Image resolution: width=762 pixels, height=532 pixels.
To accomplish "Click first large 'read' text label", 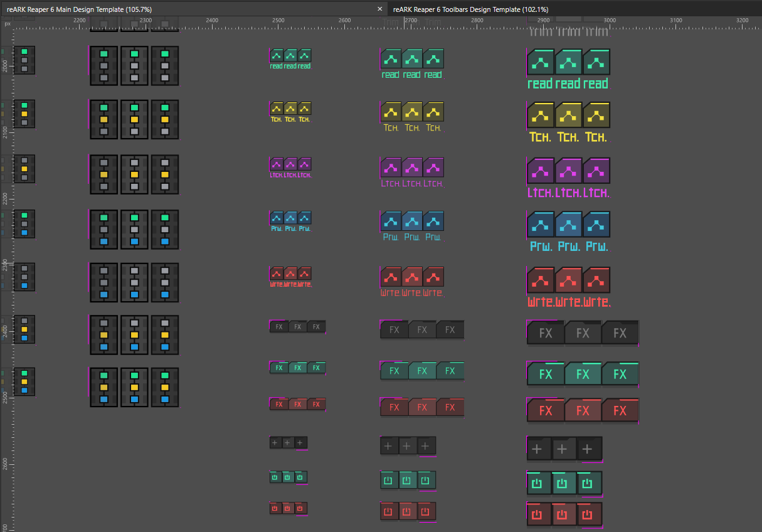I will (540, 83).
